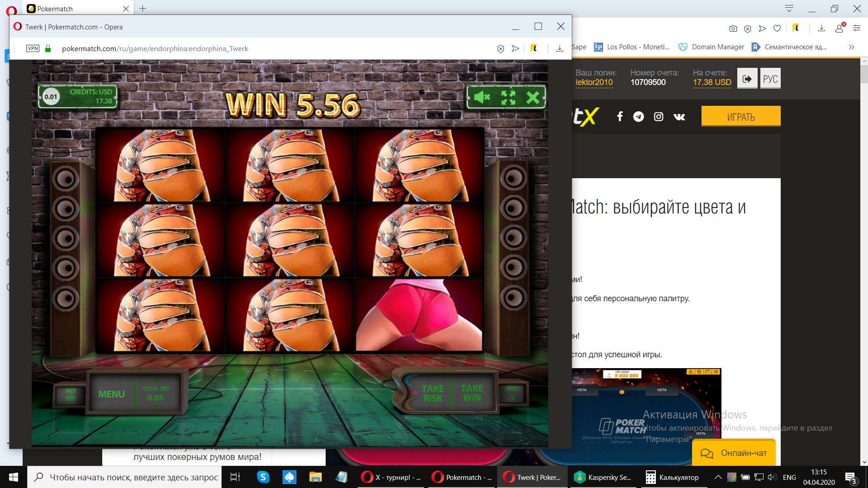Log out with the exit arrow button
868x488 pixels.
(747, 79)
